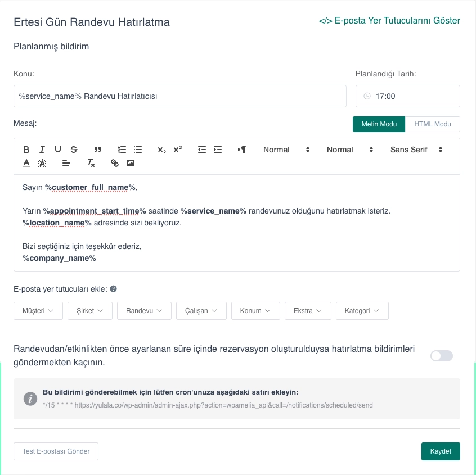Insert a blockquote in the message
476x475 pixels.
[98, 150]
